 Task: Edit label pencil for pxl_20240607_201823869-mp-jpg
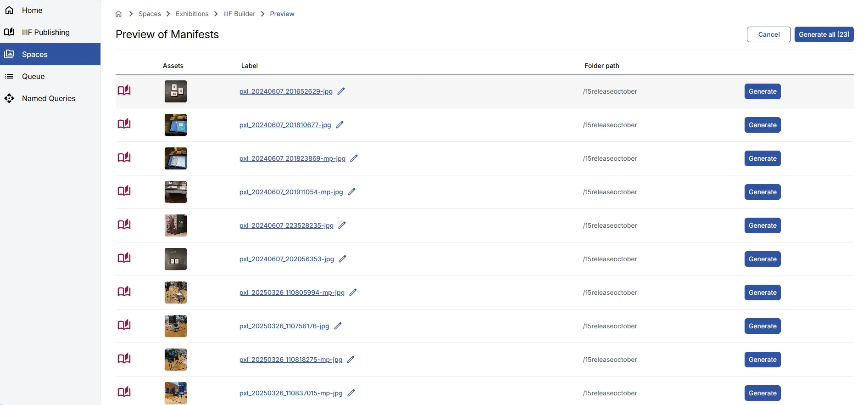(x=354, y=158)
